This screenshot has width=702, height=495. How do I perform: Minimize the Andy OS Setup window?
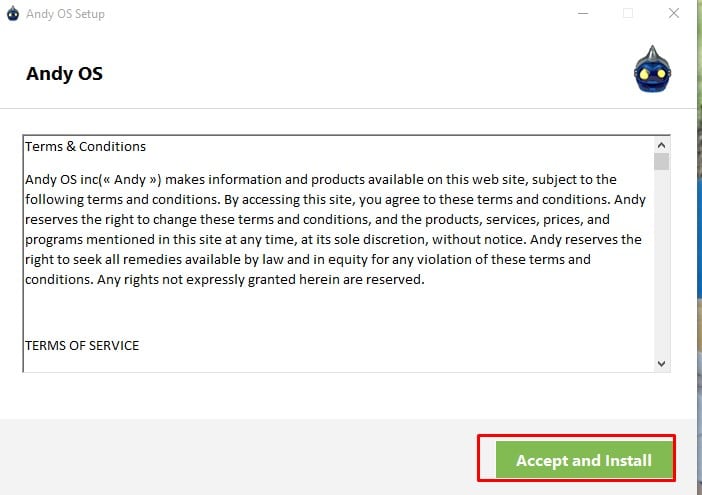coord(581,14)
